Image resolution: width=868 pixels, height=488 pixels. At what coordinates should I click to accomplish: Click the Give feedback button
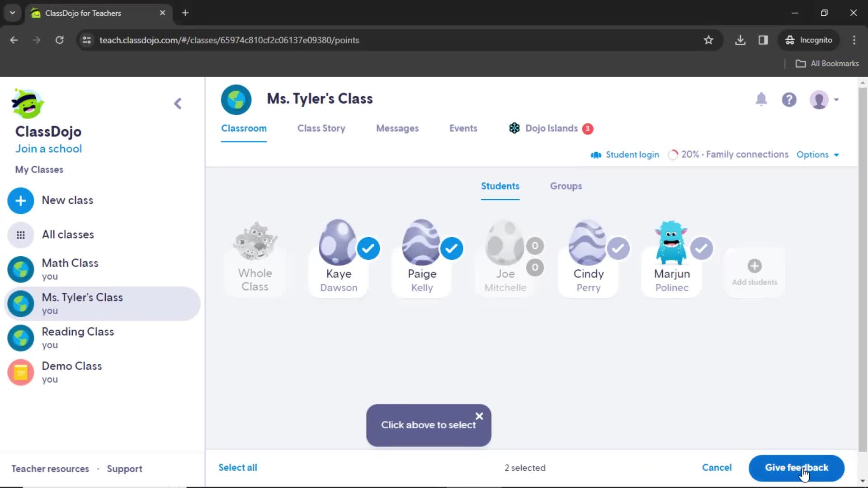coord(797,467)
